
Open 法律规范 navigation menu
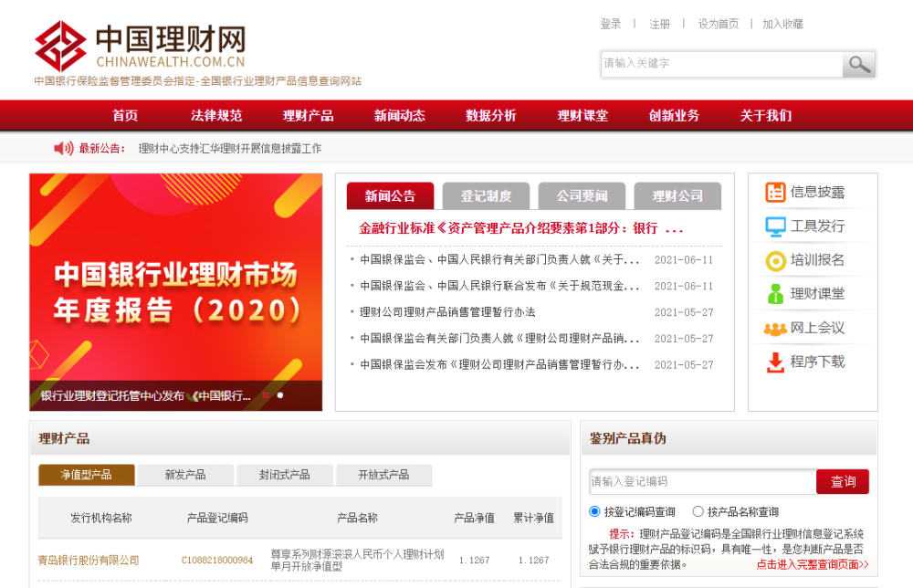click(216, 115)
